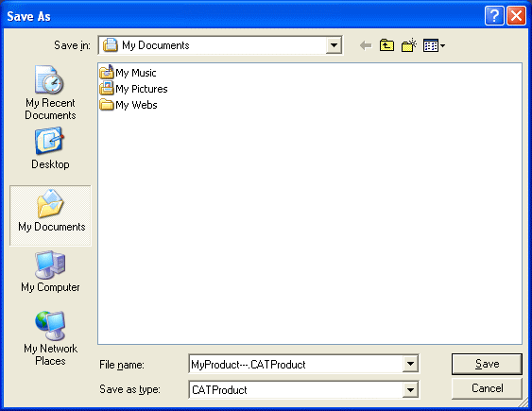
Task: Open My Recent Documents location
Action: coord(50,93)
